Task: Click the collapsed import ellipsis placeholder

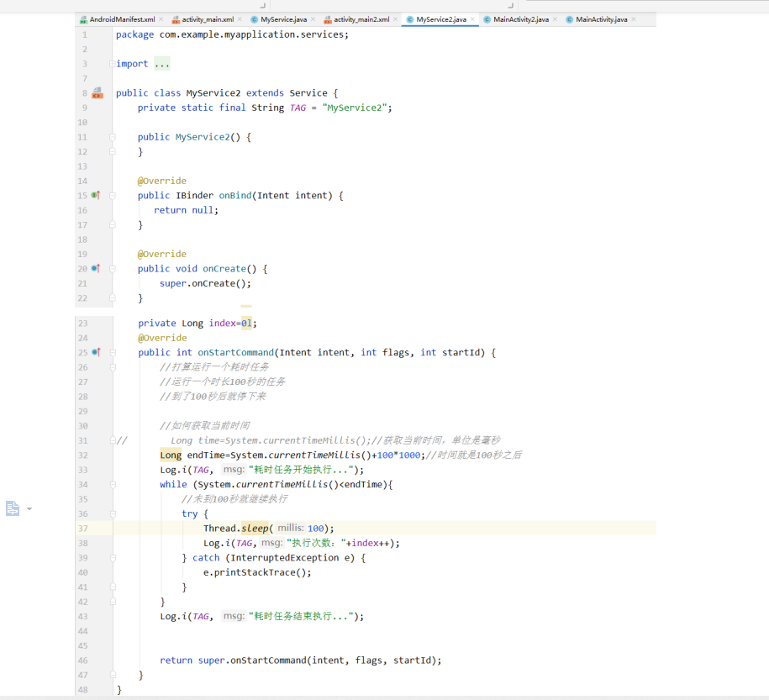Action: [162, 64]
